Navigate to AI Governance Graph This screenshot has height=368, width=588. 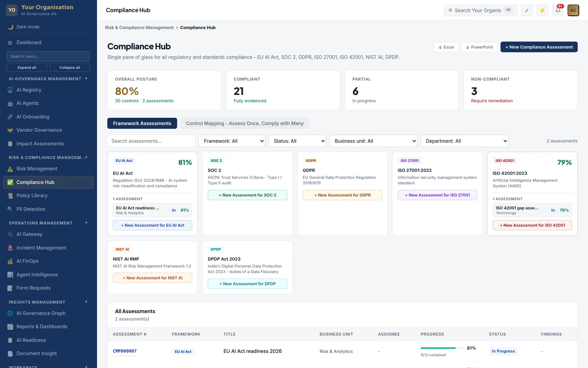click(48, 314)
